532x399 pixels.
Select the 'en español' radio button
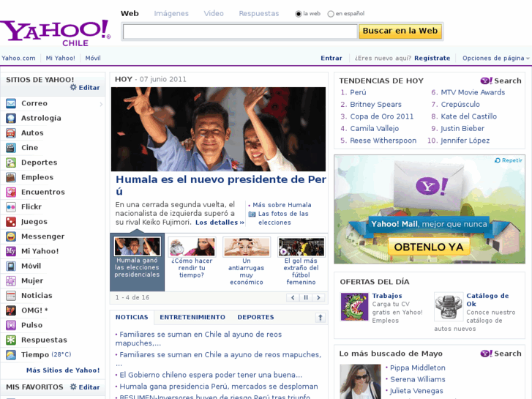[331, 14]
